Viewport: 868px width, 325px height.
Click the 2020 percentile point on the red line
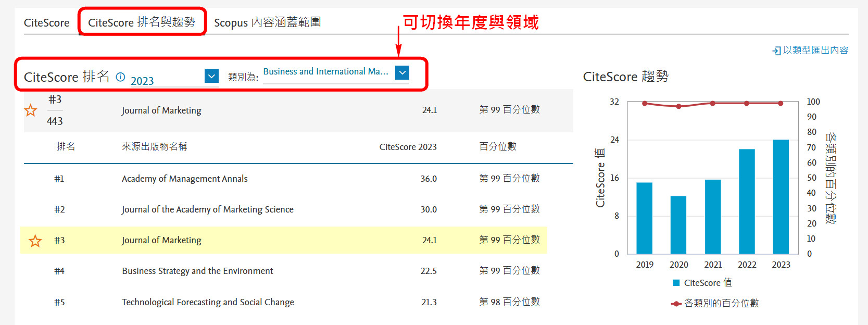[x=678, y=106]
